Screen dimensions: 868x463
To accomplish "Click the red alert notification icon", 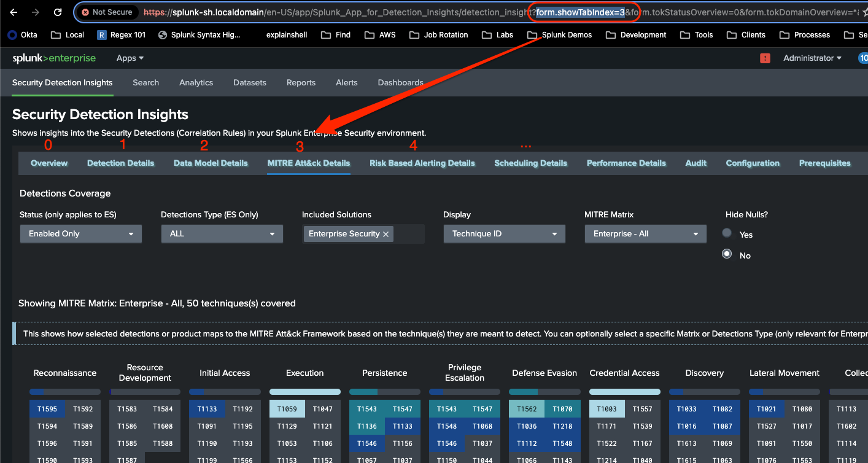I will tap(765, 58).
